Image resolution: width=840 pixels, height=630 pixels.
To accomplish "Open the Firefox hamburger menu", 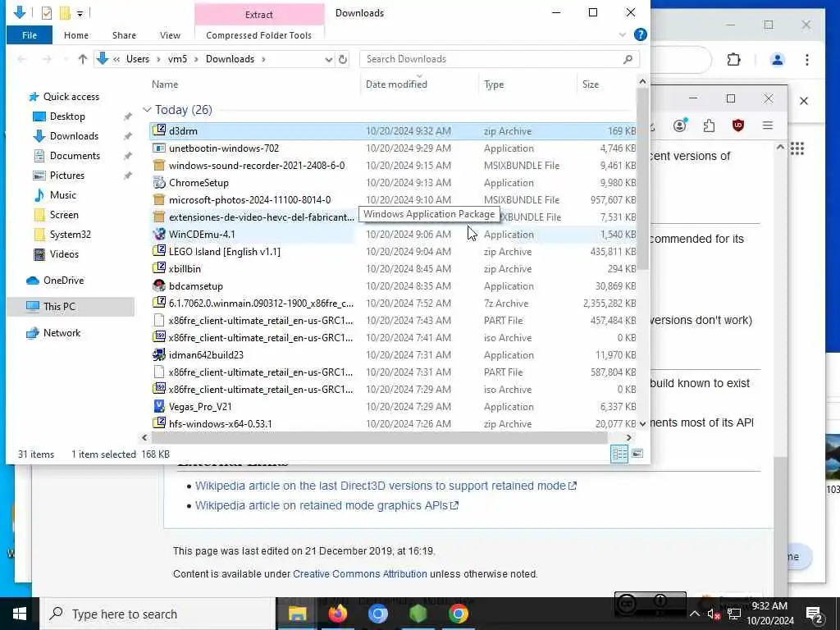I will pos(768,126).
